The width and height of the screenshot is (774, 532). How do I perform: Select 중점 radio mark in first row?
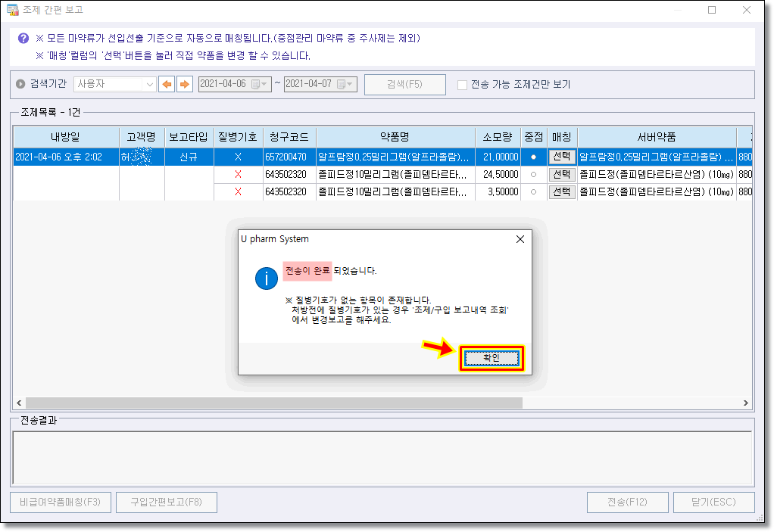tap(533, 157)
